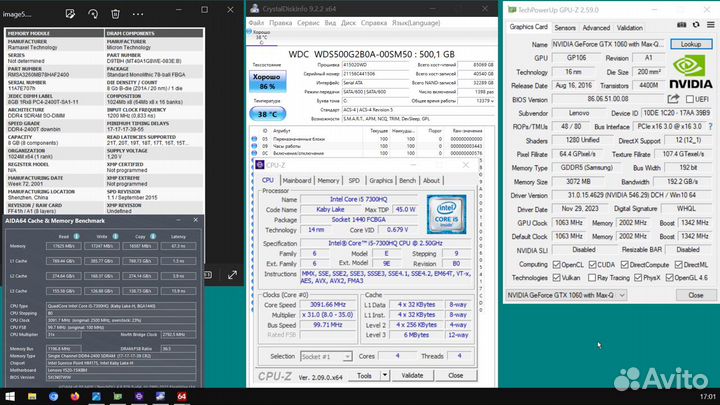Open the Язык(Language) menu in CrystalDiskInfo
720x405 pixels.
[x=416, y=22]
